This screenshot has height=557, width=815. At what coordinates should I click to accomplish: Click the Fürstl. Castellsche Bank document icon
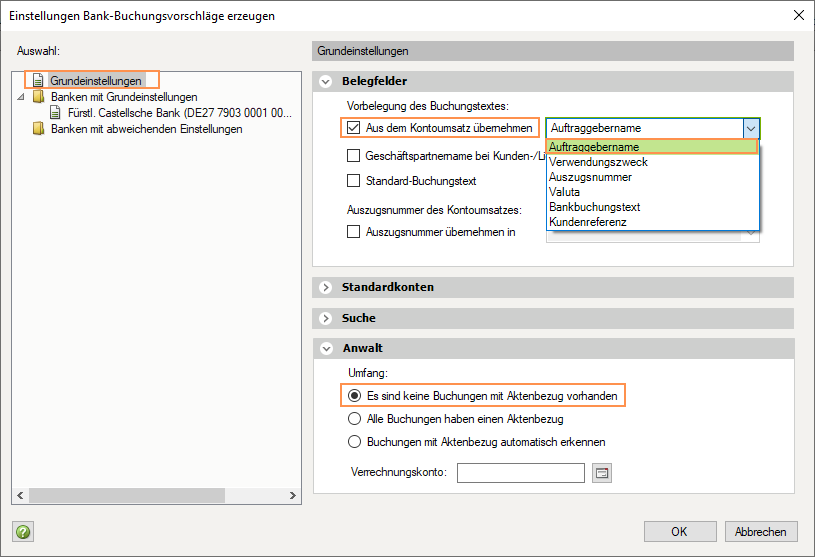[55, 113]
